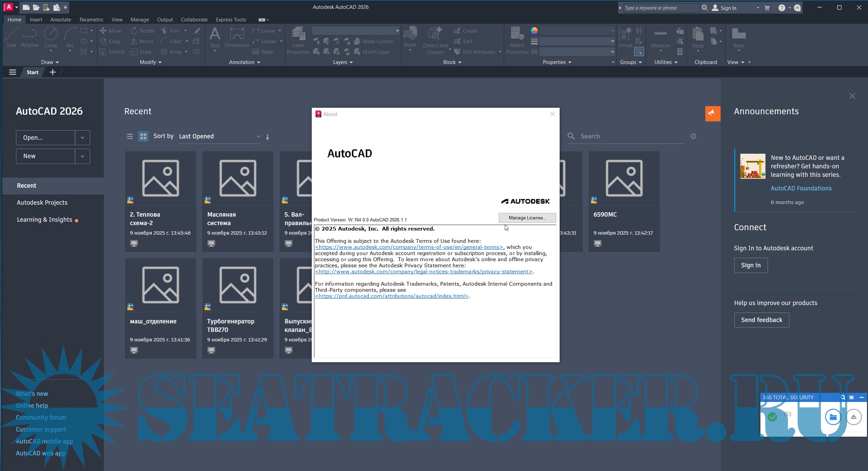Viewport: 868px width, 471px height.
Task: Open the dropdown arrow beside New
Action: [82, 156]
